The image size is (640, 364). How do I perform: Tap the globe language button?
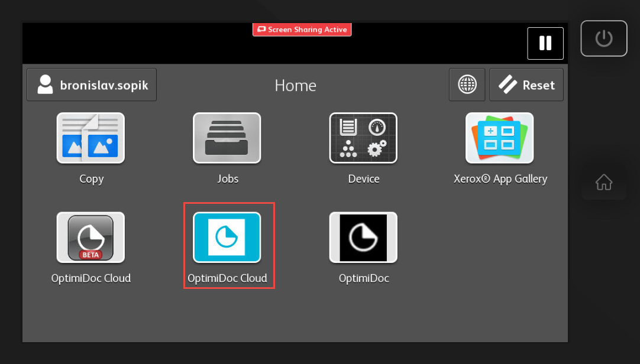click(467, 84)
